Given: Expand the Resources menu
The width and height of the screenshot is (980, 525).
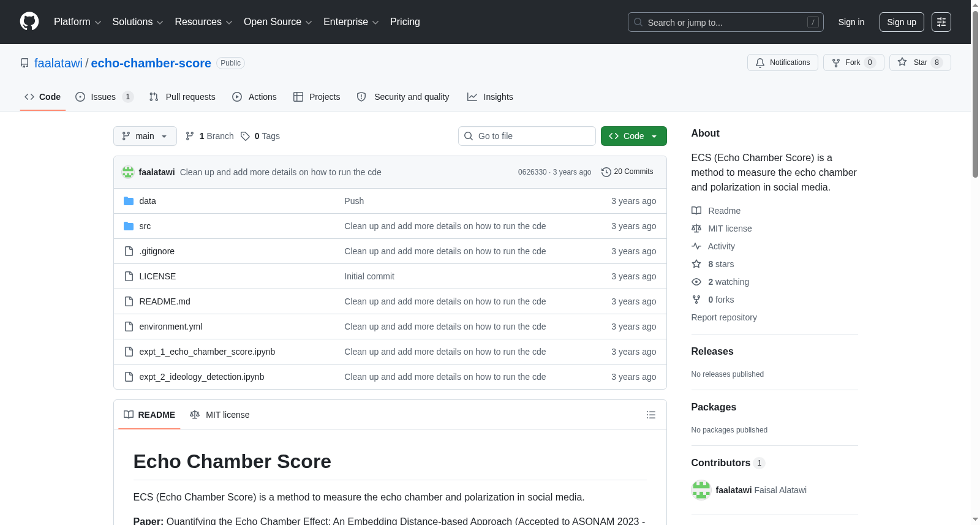Looking at the screenshot, I should click(x=203, y=22).
